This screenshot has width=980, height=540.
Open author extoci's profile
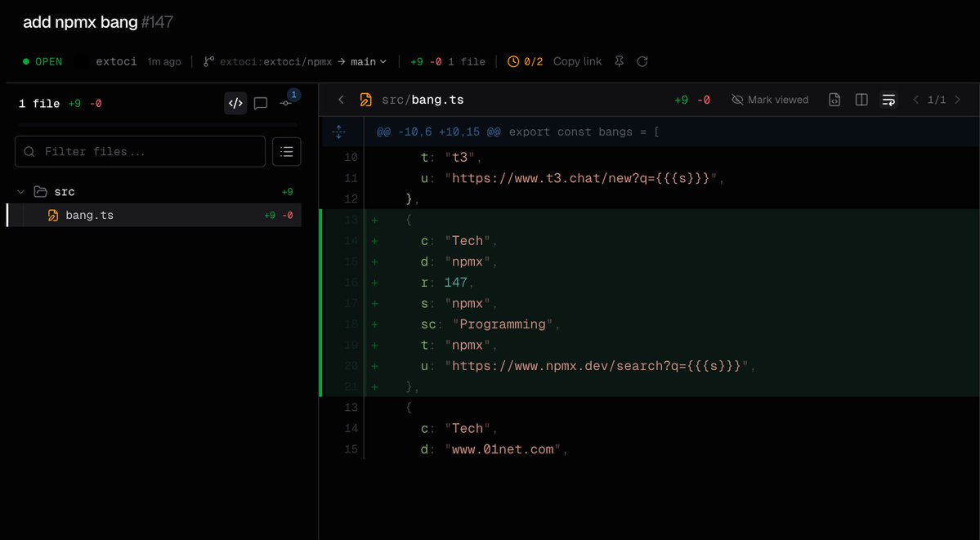116,61
